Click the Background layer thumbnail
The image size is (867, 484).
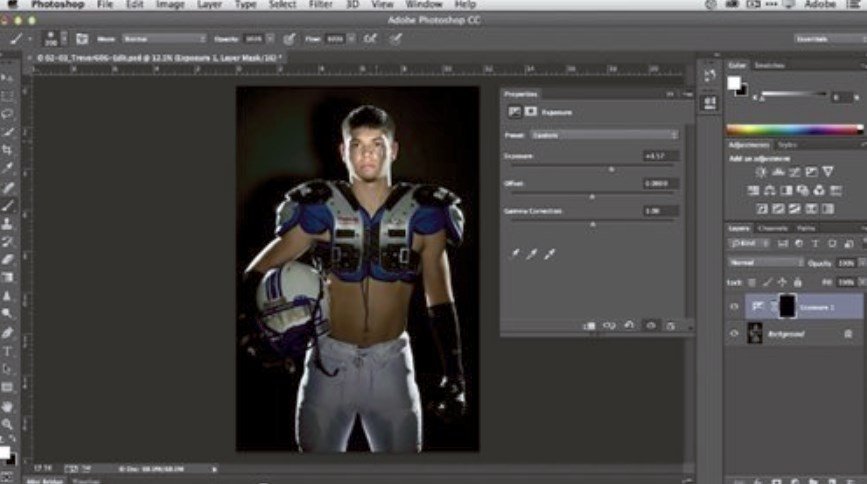755,334
